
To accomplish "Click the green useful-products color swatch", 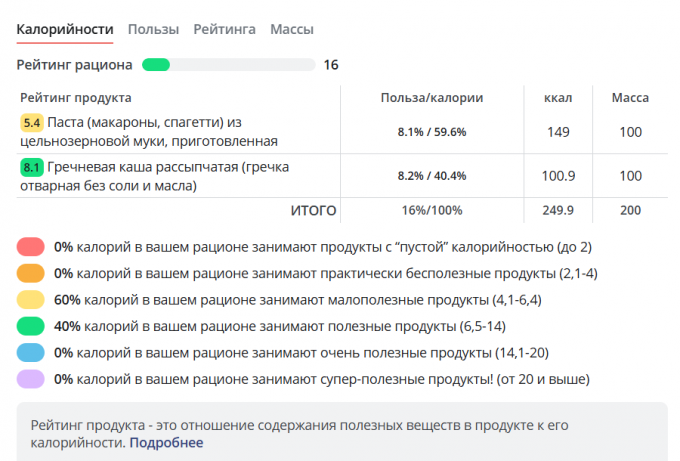I will (31, 326).
